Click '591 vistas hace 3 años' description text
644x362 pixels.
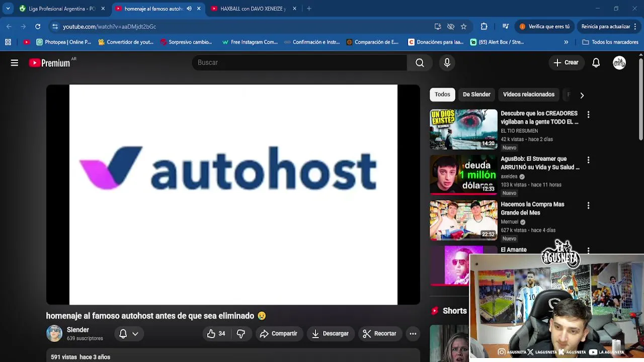pyautogui.click(x=80, y=357)
